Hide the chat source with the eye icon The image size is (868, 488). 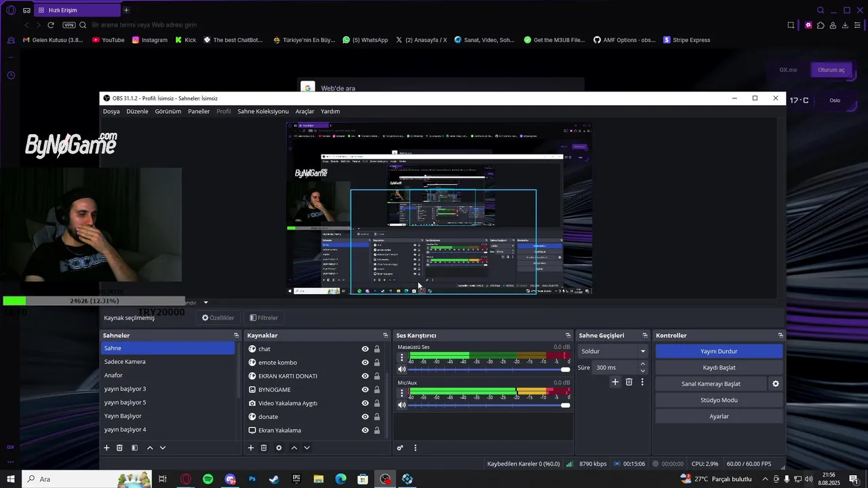tap(365, 349)
